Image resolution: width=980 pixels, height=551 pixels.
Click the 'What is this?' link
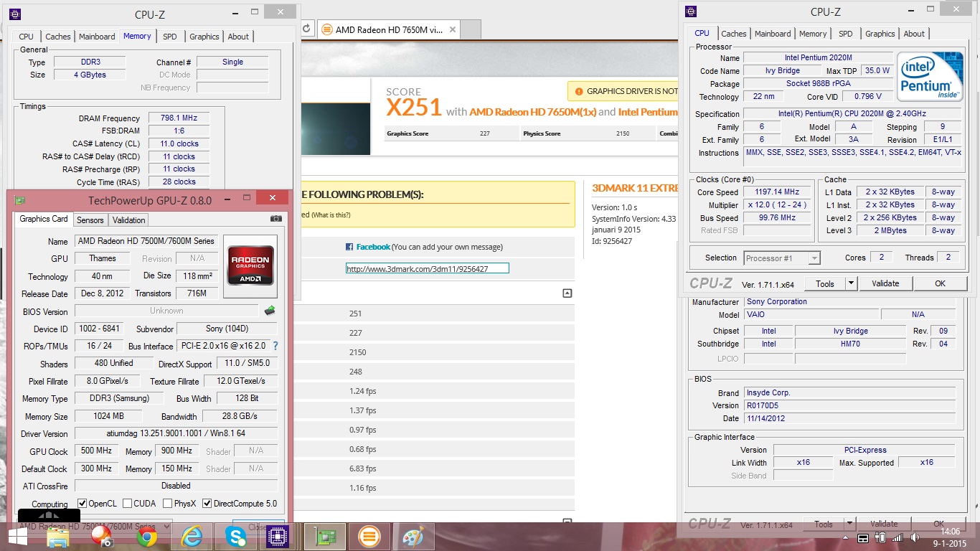coord(331,215)
